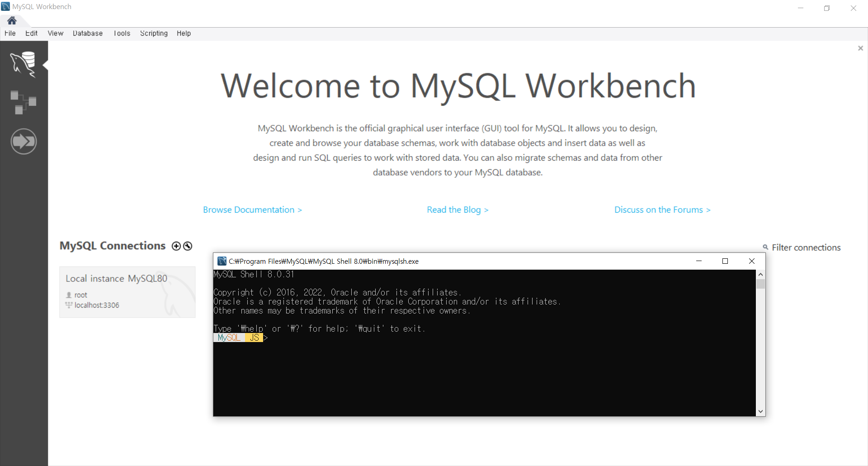Open the Home tab icon
The width and height of the screenshot is (868, 466).
12,20
